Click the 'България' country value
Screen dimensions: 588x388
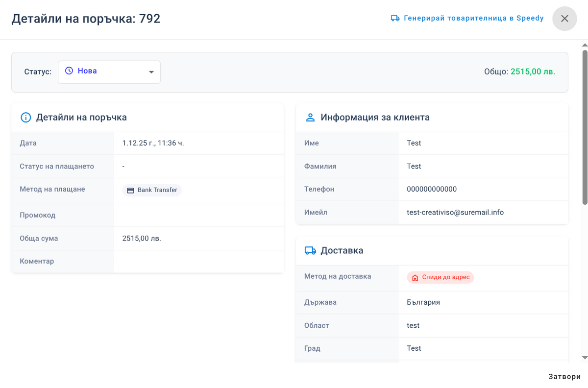point(423,302)
